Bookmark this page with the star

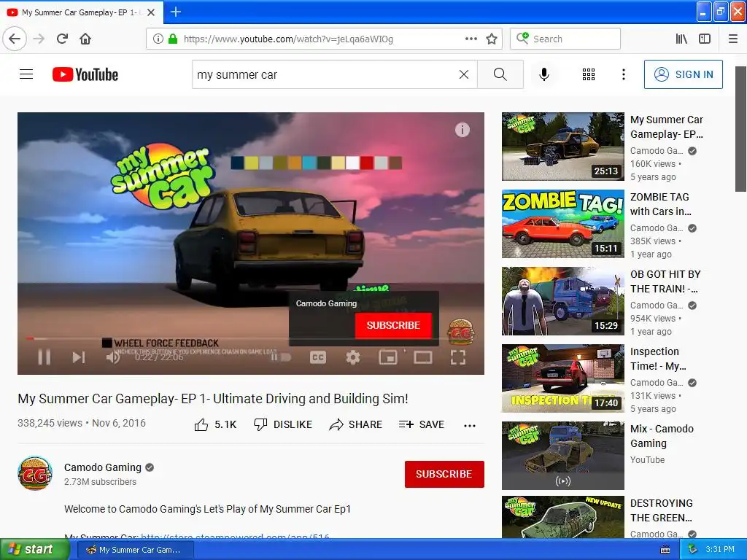[492, 39]
